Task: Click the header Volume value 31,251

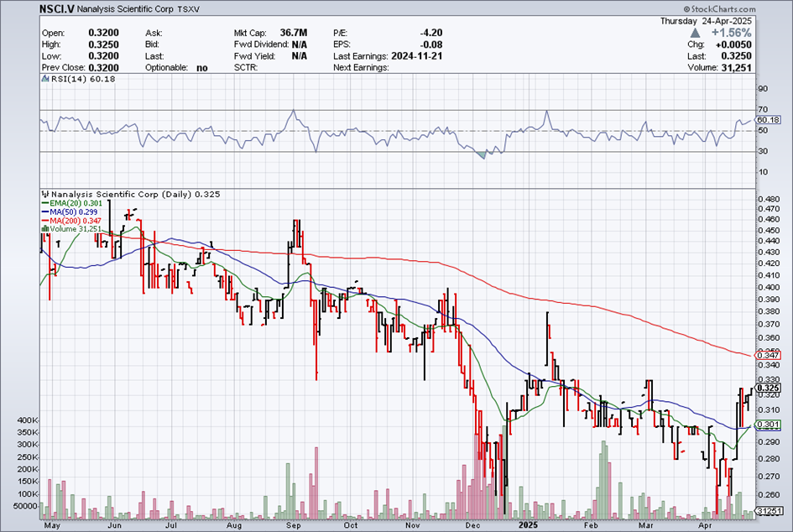Action: [x=737, y=68]
